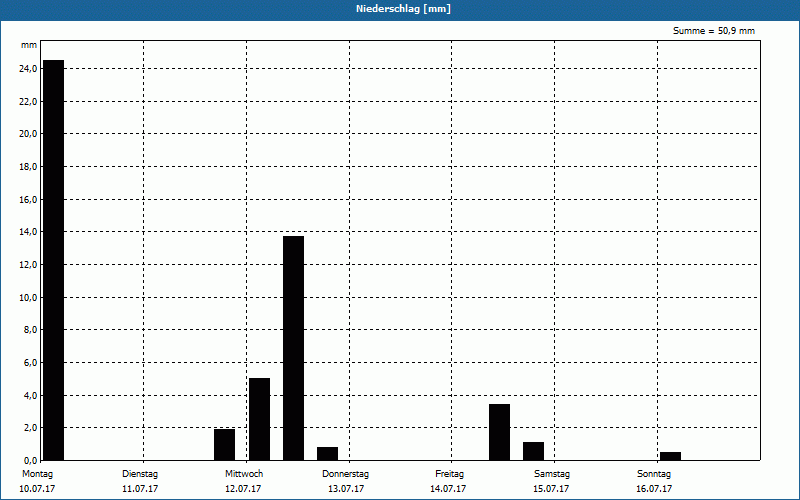This screenshot has width=800, height=500.
Task: Click the 18,0 y-axis value
Action: (28, 167)
